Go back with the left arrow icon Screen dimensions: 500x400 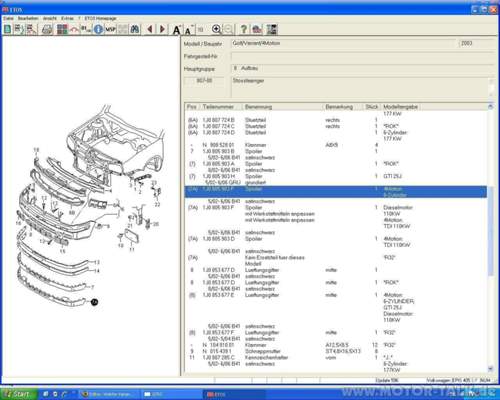(x=150, y=29)
